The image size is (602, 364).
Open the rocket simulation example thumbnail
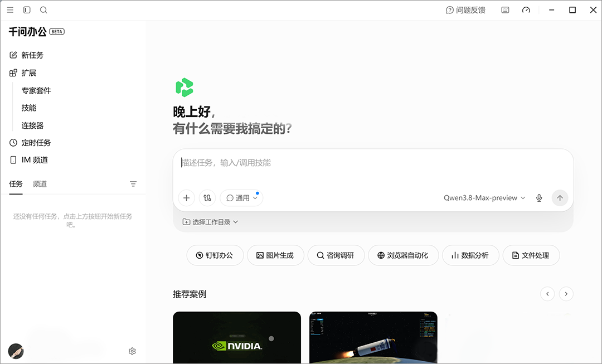tap(373, 337)
